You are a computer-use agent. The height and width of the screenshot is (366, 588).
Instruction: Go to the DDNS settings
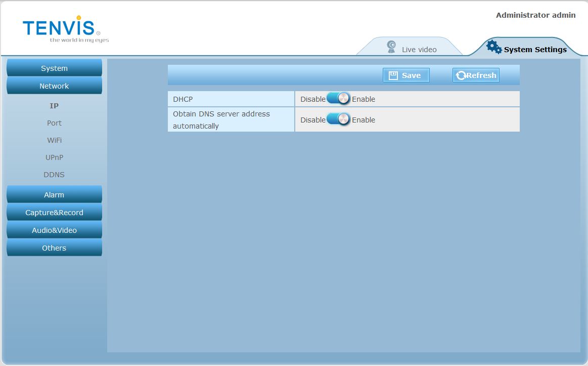(54, 175)
